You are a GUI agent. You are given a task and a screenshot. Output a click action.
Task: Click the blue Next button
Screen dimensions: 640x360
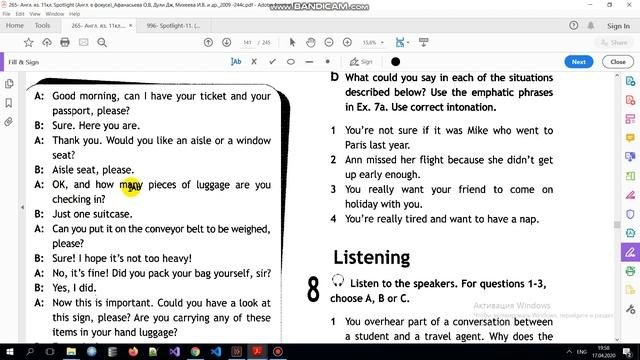point(579,62)
